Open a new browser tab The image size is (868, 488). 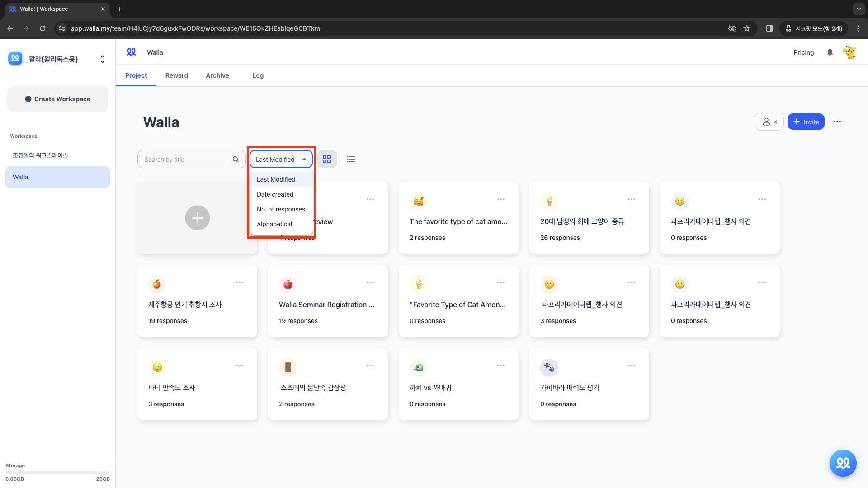pyautogui.click(x=119, y=9)
